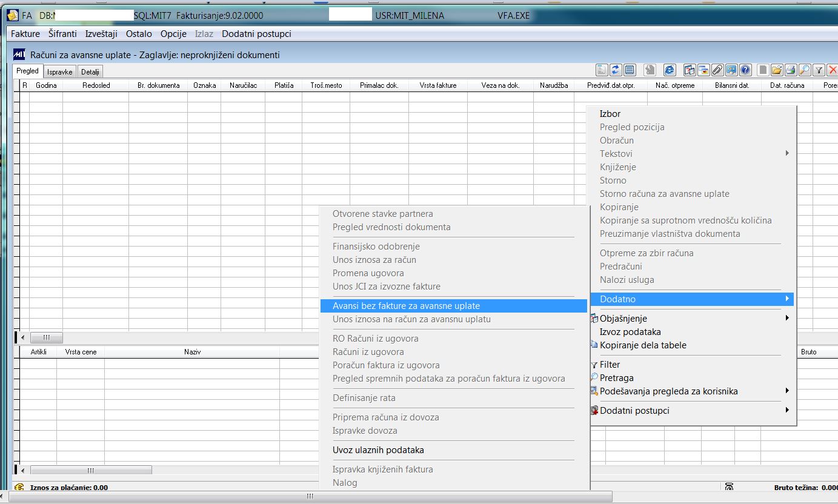Click the lower table horizontal scrollbar thumb
838x504 pixels.
click(x=91, y=470)
